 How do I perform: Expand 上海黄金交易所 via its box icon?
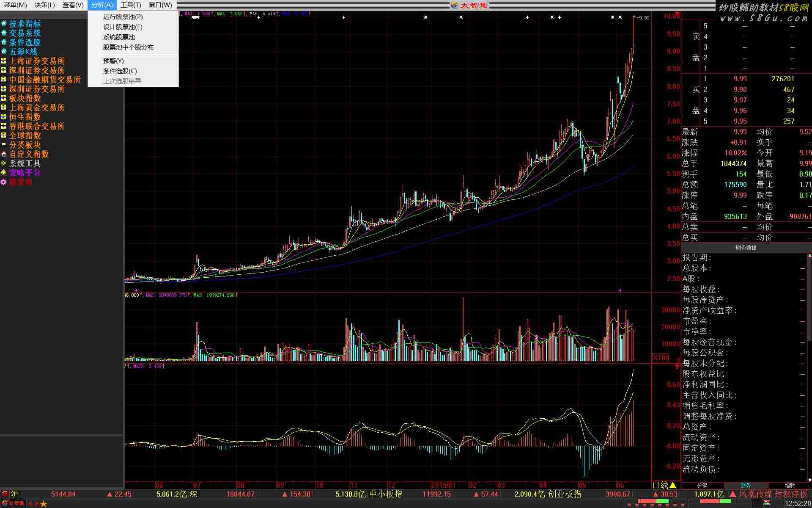click(4, 108)
